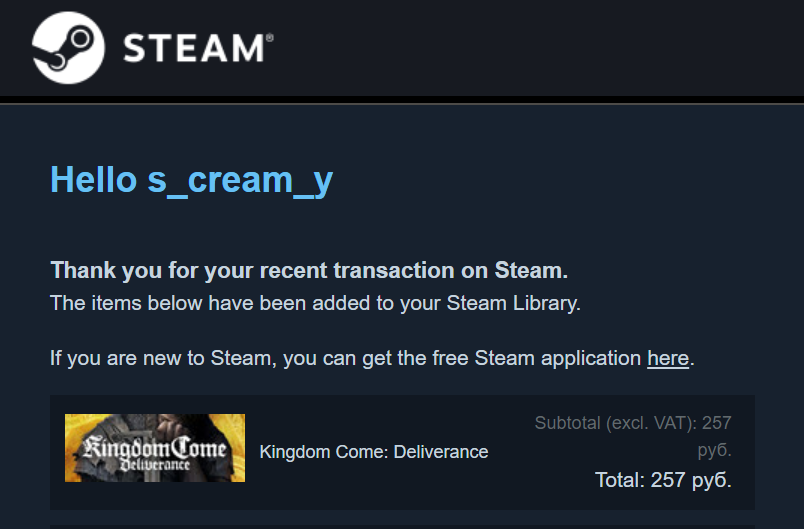Click the registered trademark symbol beside STEAM
The height and width of the screenshot is (529, 804).
click(269, 36)
